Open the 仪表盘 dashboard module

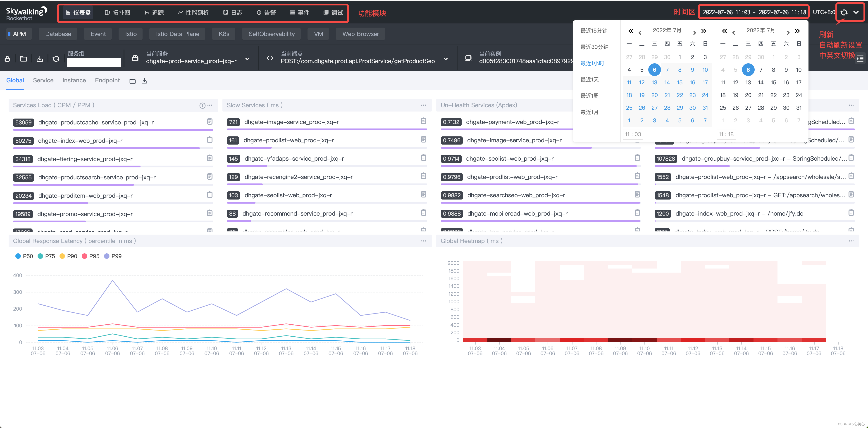78,13
